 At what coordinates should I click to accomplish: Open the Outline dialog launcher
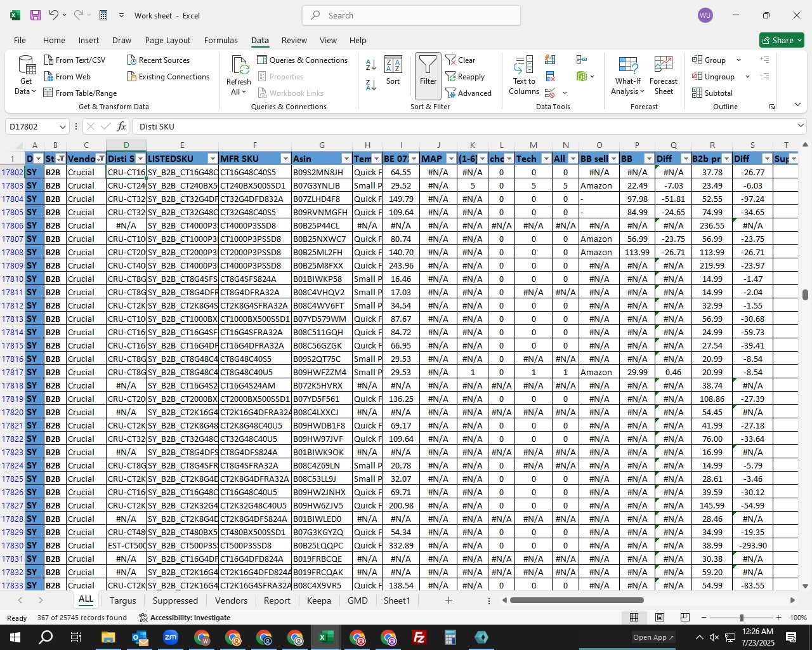pyautogui.click(x=772, y=107)
